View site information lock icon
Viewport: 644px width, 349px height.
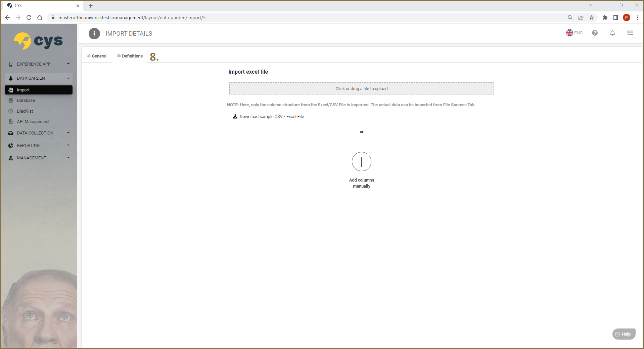click(53, 17)
